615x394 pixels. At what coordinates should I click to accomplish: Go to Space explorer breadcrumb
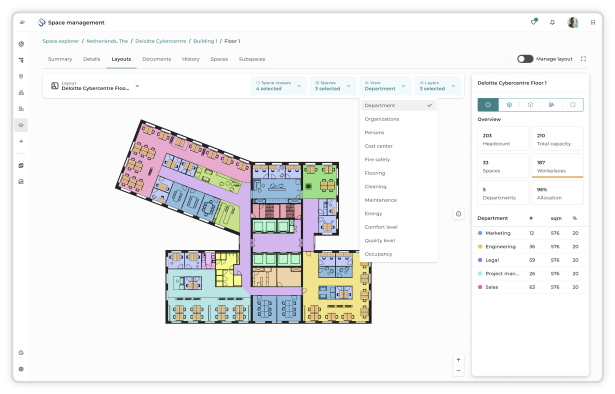pos(61,41)
